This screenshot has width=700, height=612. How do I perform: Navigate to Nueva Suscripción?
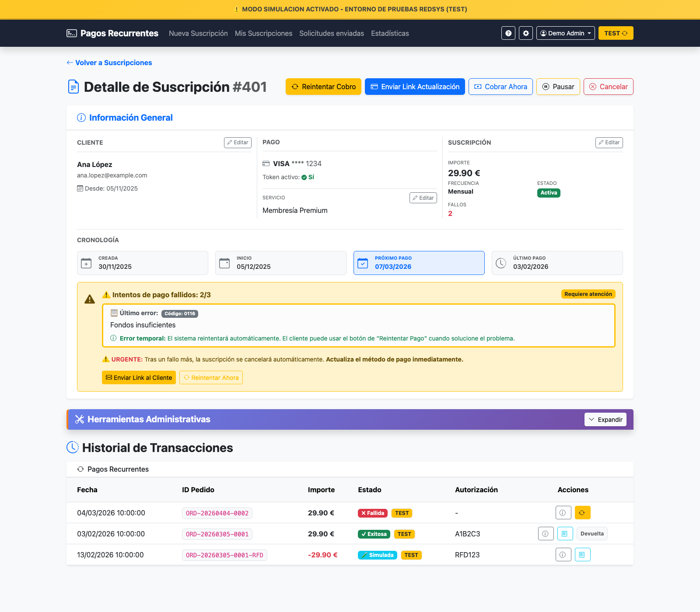(x=198, y=33)
